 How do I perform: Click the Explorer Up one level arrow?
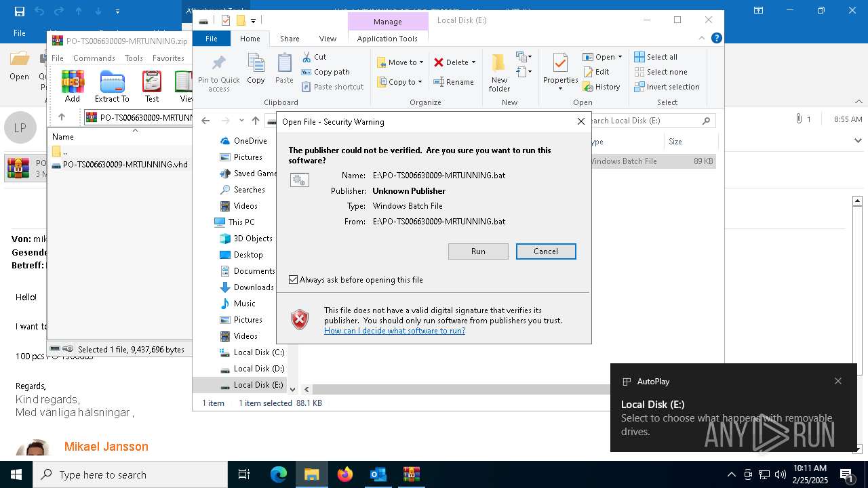point(256,121)
